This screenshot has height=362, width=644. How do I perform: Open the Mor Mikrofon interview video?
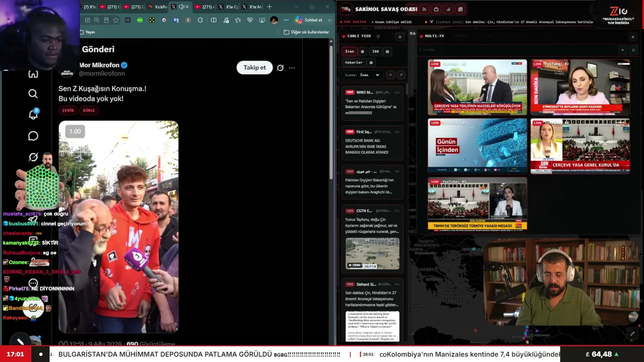(118, 227)
